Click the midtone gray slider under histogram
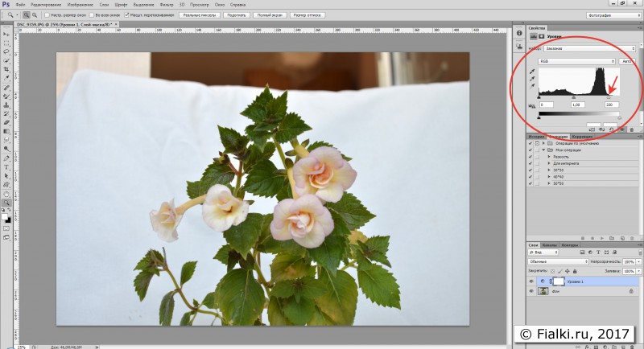 point(574,97)
